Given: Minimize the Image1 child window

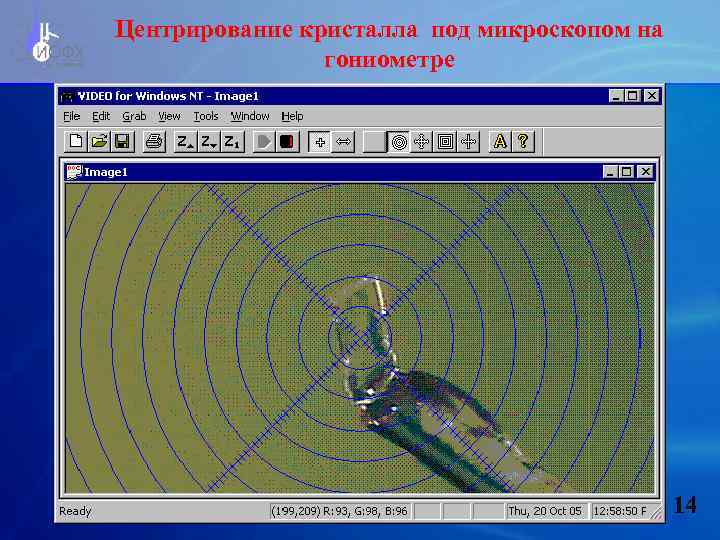Looking at the screenshot, I should pos(610,172).
